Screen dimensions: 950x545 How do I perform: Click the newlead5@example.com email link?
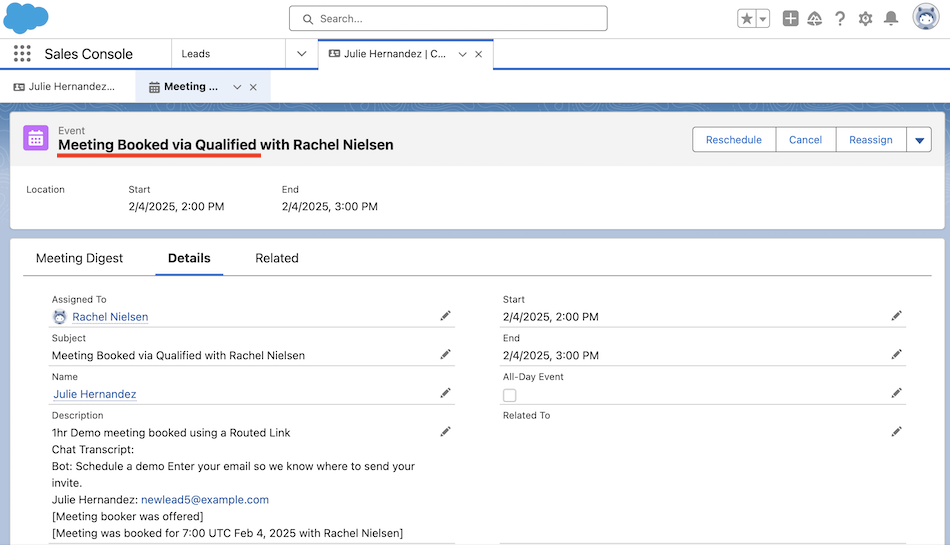(x=205, y=500)
